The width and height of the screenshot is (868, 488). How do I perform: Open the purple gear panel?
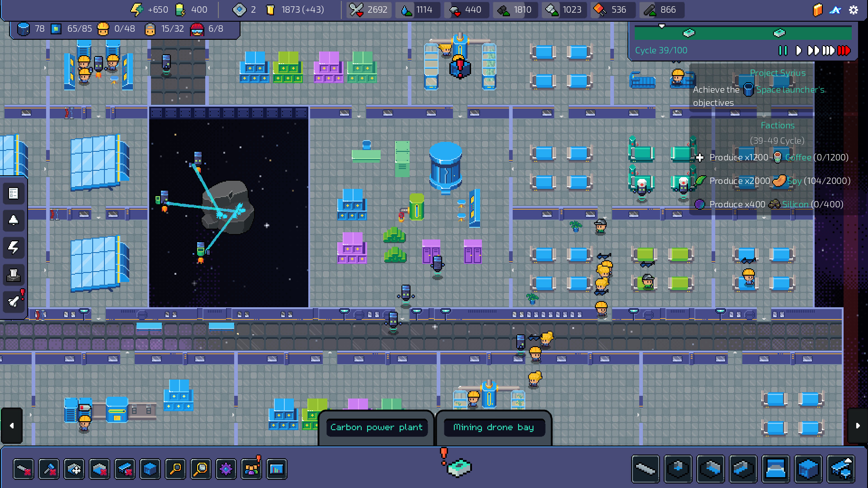coord(226,469)
